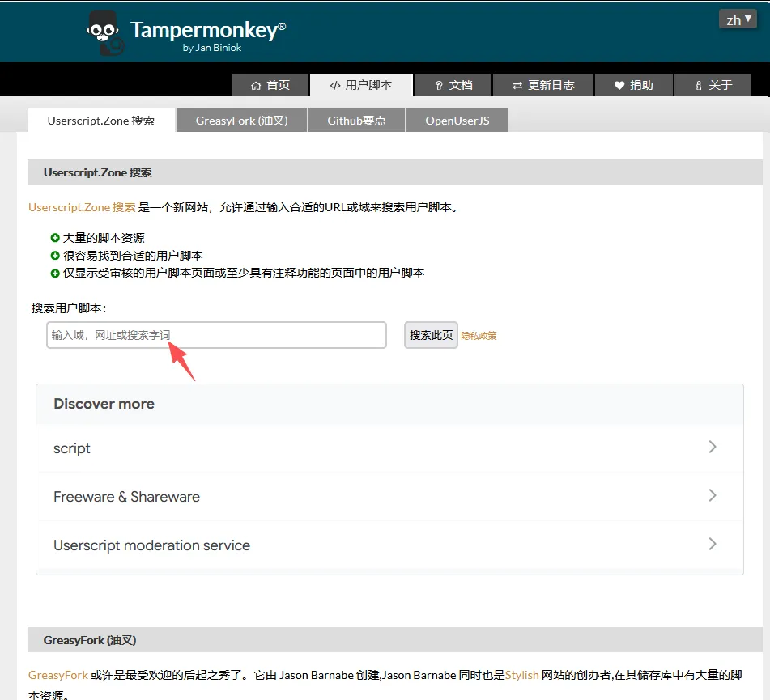Open the 隐私政策 privacy link

coord(479,336)
